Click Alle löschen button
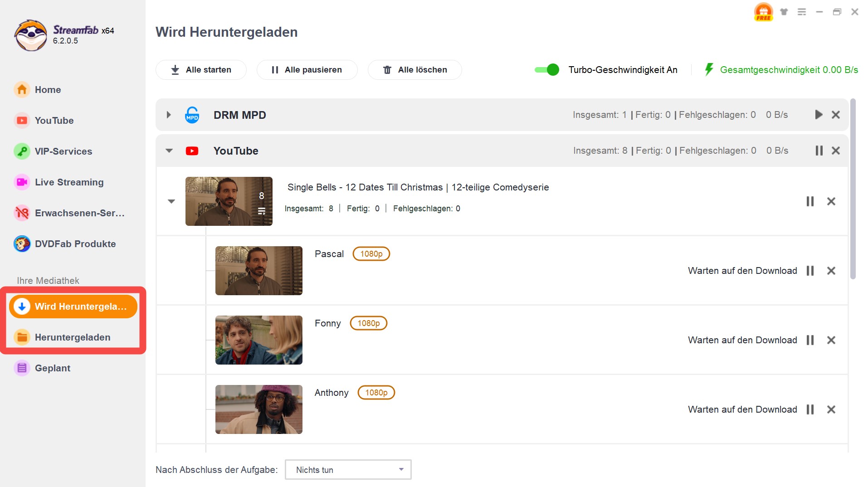The width and height of the screenshot is (868, 487). (x=415, y=70)
